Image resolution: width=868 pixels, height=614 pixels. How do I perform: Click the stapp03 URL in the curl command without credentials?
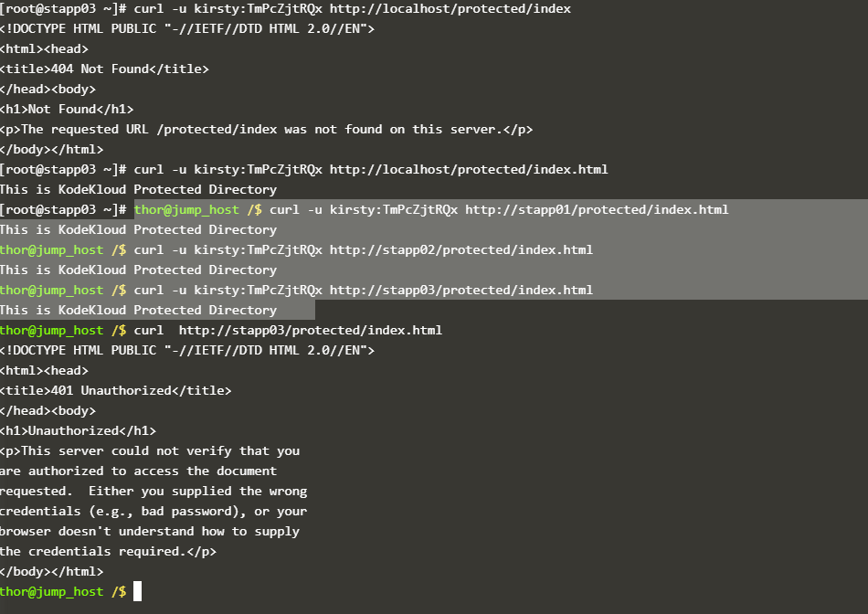pyautogui.click(x=310, y=330)
